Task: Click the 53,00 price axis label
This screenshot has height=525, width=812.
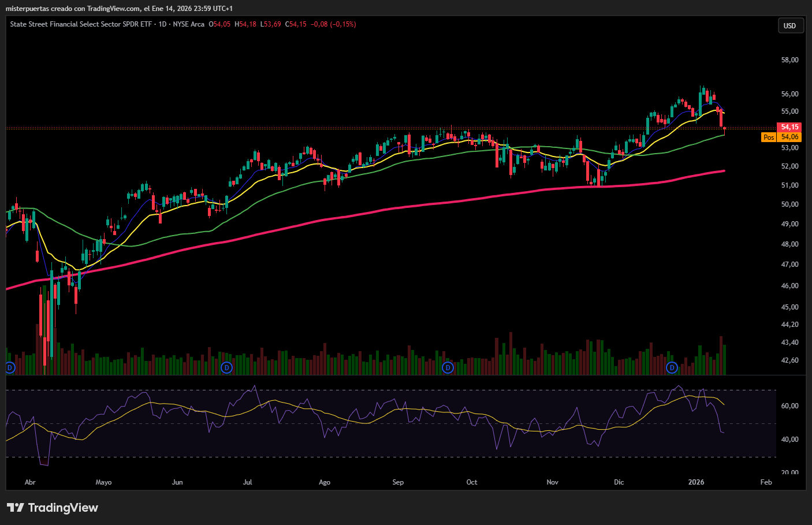Action: pyautogui.click(x=789, y=148)
